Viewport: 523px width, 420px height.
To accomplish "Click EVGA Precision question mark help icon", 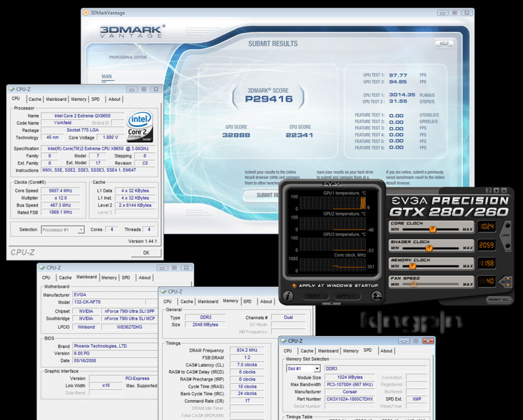I will 488,190.
